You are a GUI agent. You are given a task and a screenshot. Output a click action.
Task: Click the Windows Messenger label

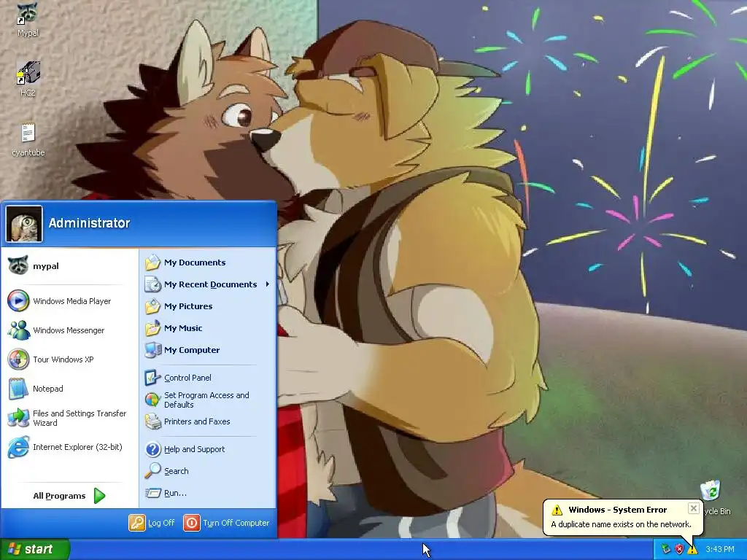click(x=69, y=330)
